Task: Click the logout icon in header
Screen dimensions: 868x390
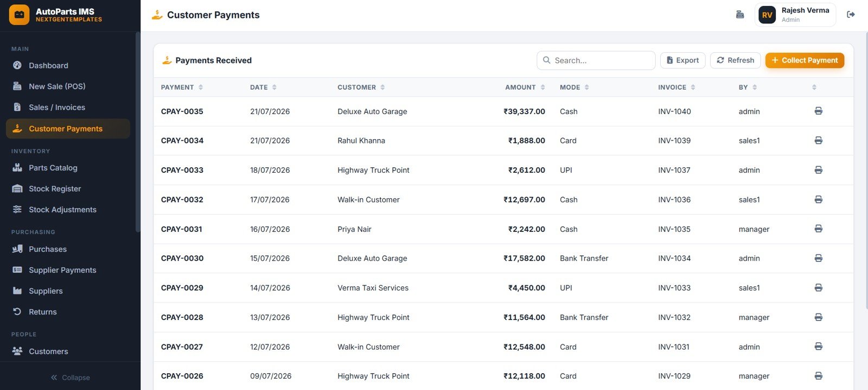Action: (851, 15)
